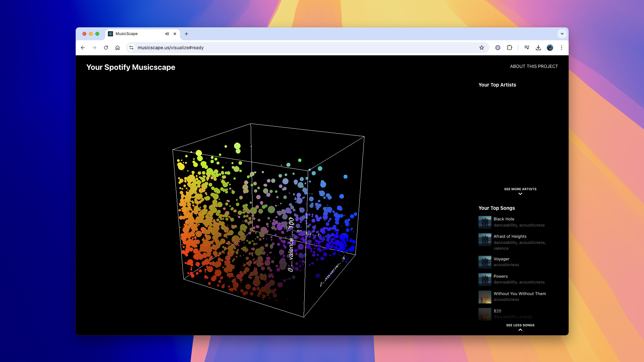Click the Afraid of Heights song thumbnail
Viewport: 644px width, 362px height.
pos(485,239)
